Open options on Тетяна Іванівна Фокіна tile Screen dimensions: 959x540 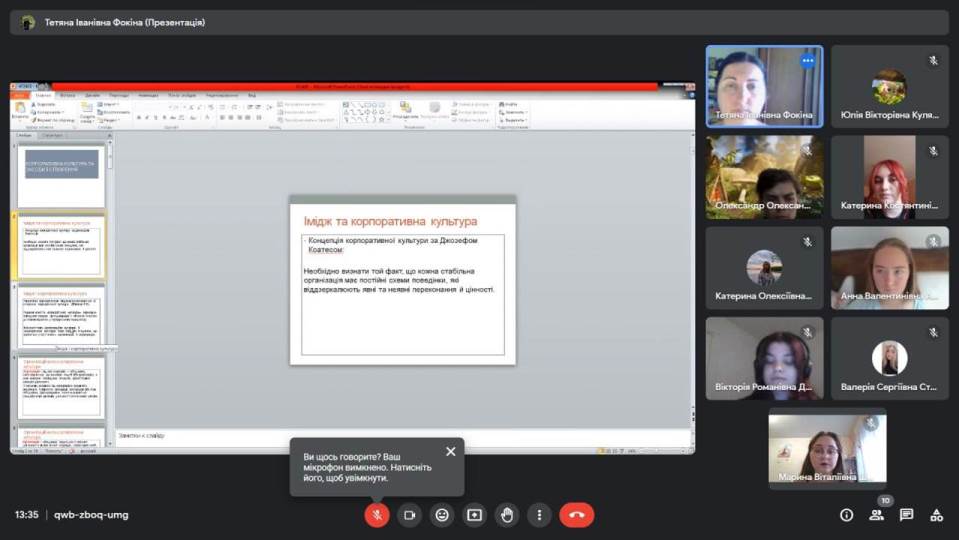[807, 61]
